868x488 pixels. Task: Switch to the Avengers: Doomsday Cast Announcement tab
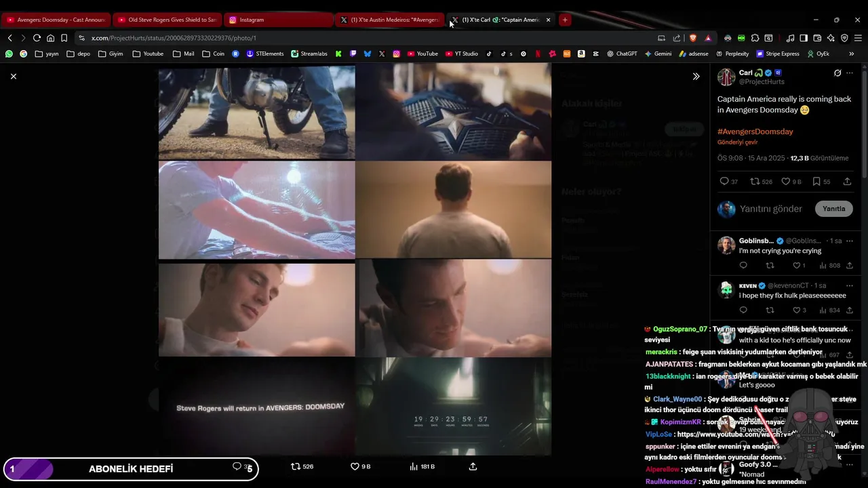(x=56, y=20)
